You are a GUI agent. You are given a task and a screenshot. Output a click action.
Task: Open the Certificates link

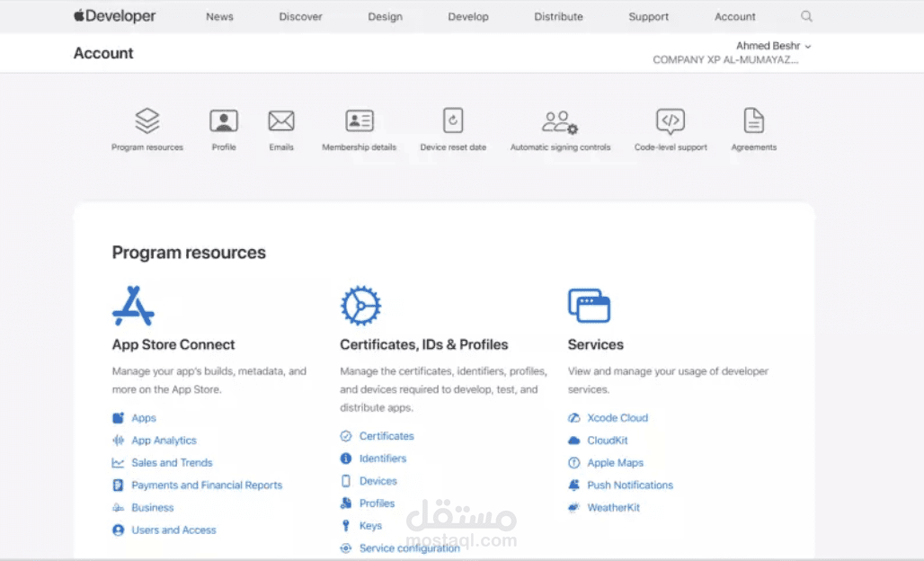tap(386, 436)
